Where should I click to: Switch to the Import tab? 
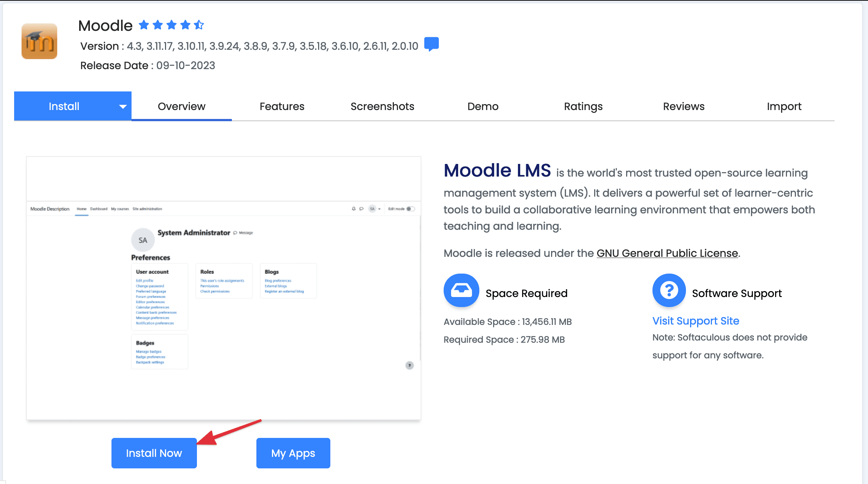click(784, 106)
